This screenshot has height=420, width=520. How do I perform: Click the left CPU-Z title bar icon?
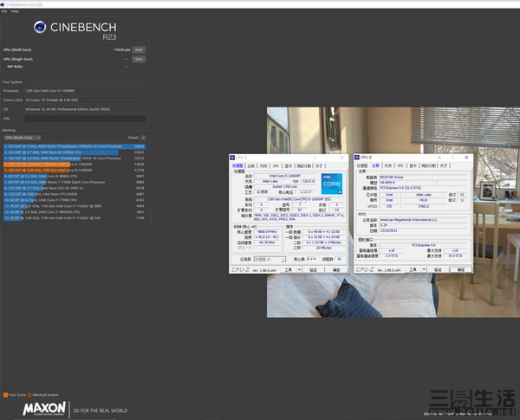coord(232,157)
